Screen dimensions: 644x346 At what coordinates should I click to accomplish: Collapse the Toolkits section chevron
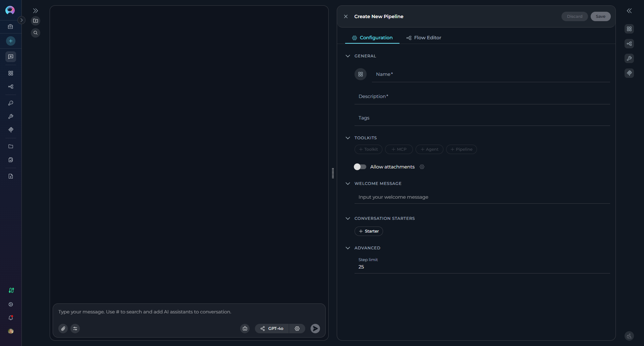(348, 138)
